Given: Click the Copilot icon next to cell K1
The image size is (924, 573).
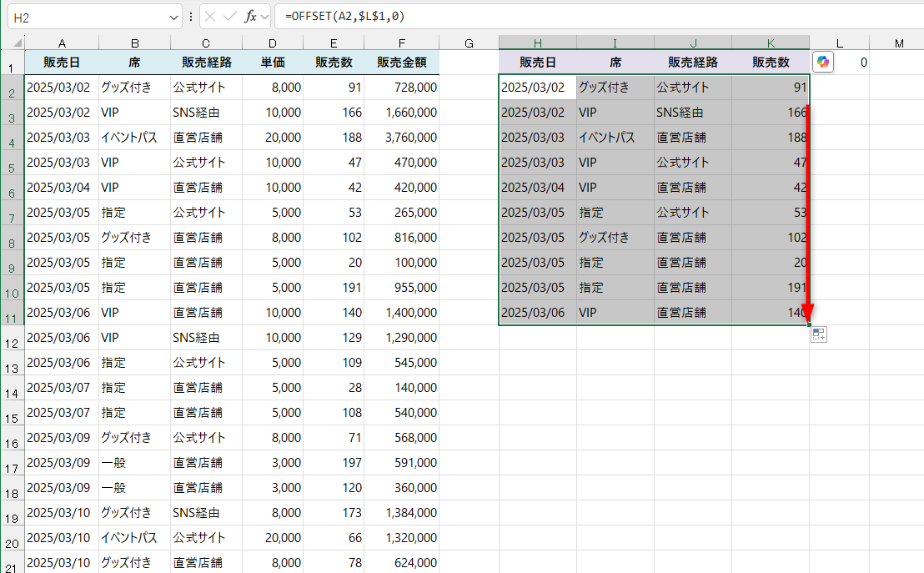Looking at the screenshot, I should (823, 62).
